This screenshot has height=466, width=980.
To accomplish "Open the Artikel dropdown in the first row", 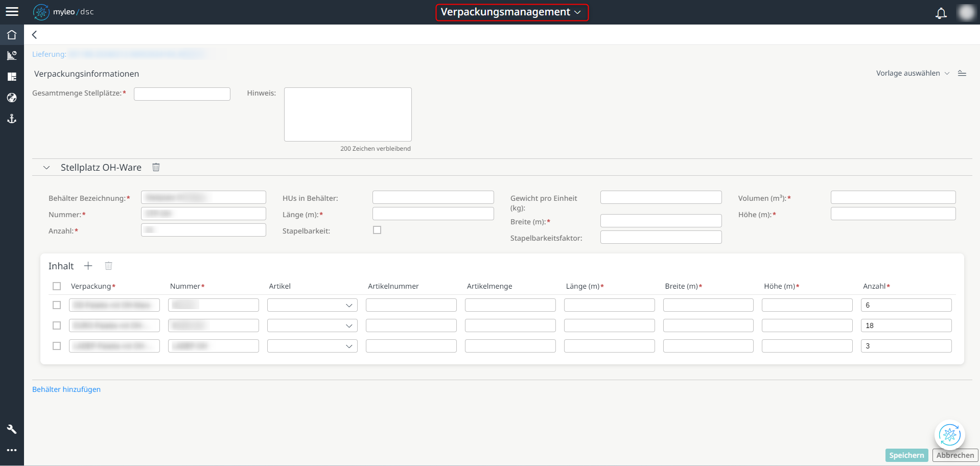I will [349, 305].
